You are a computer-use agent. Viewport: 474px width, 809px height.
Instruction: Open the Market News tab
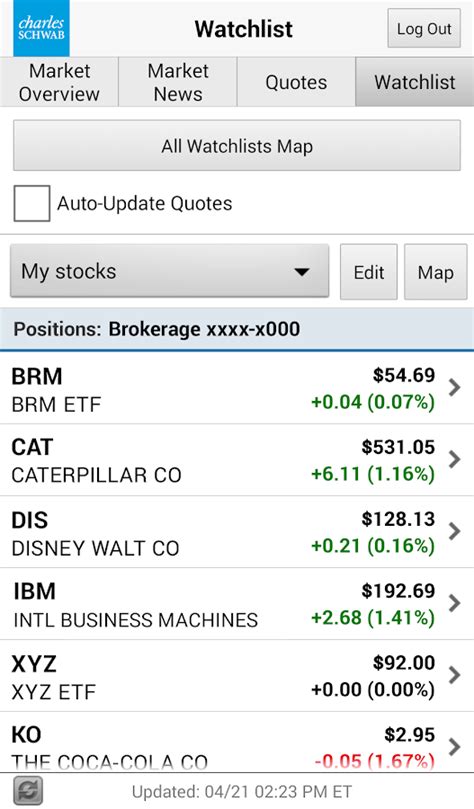point(178,82)
